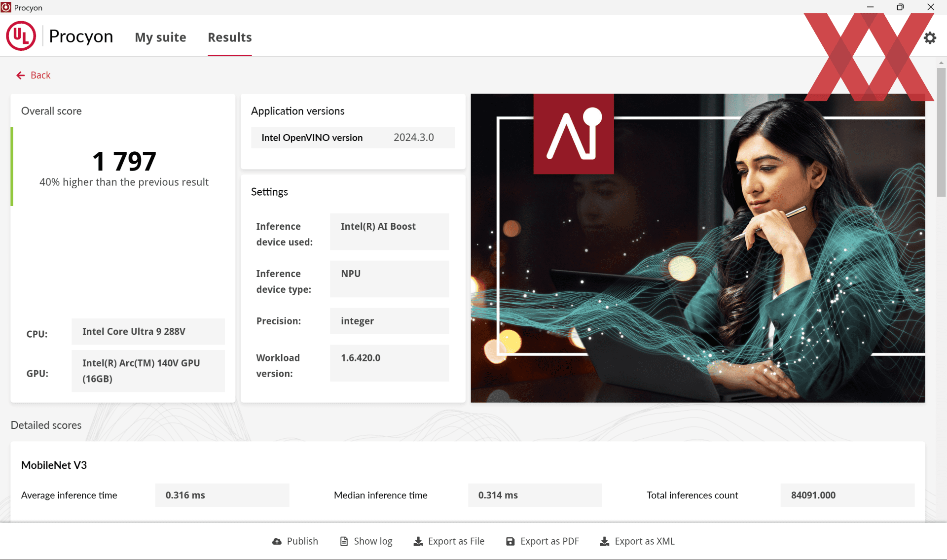
Task: Minimize the Procyon window
Action: pos(870,7)
